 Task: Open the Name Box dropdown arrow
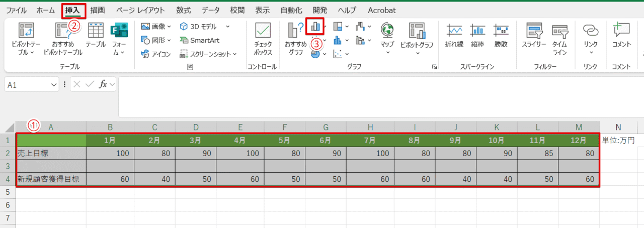54,85
